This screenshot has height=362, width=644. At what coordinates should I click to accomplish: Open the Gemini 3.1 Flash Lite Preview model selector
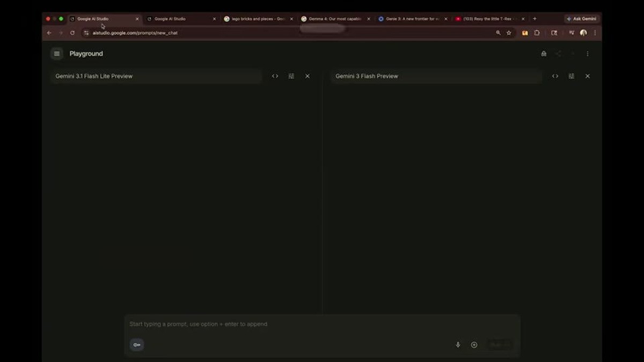pos(157,76)
